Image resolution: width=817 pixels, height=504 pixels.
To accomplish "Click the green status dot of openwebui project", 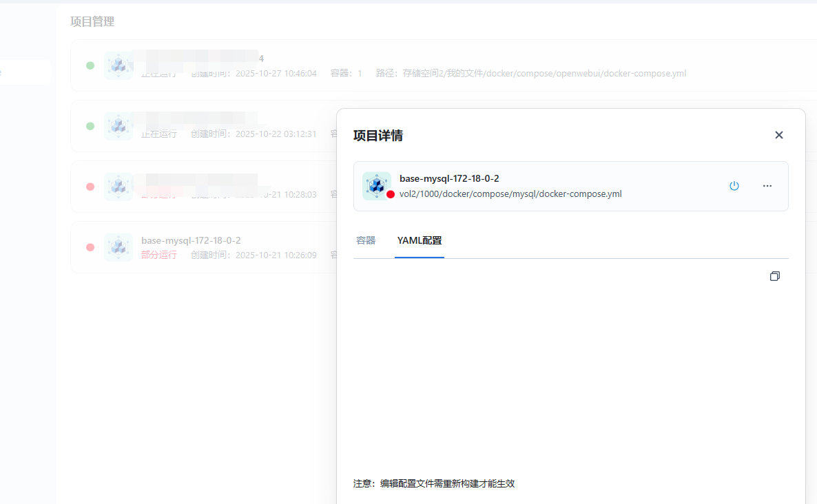I will point(90,65).
